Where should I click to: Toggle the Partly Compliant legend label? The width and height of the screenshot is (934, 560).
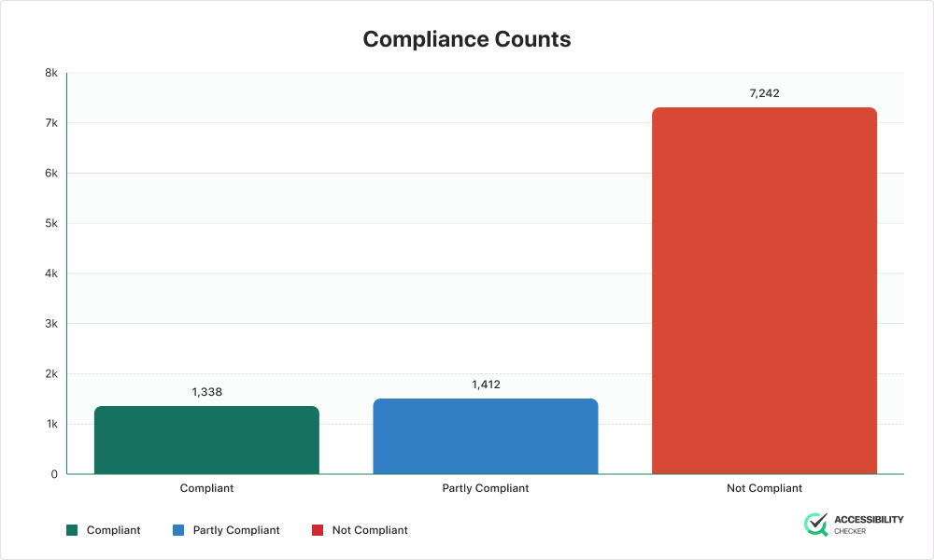[236, 530]
